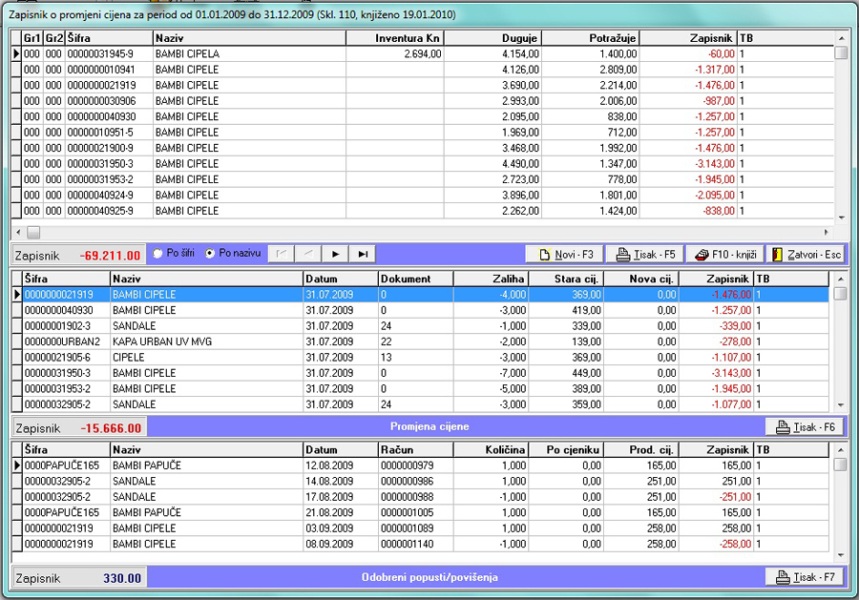
Task: Select cell with code 00000021900-9
Action: 109,148
